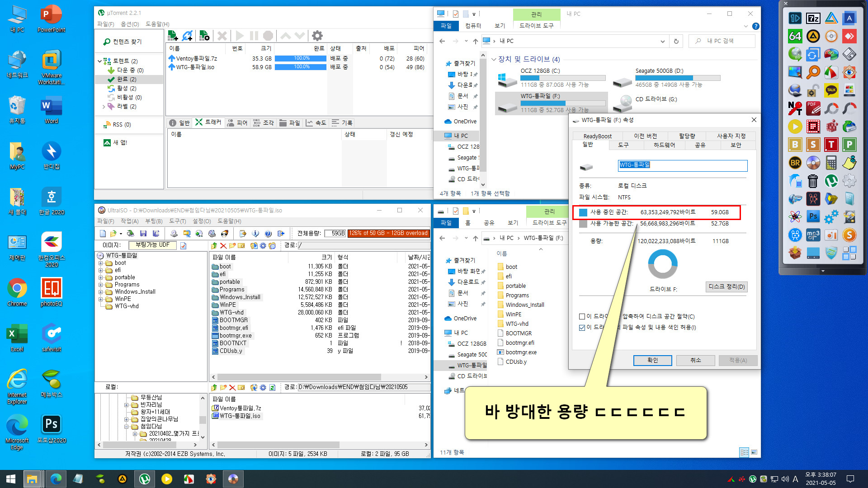Click the drive label field WTG-통파일

click(x=683, y=165)
